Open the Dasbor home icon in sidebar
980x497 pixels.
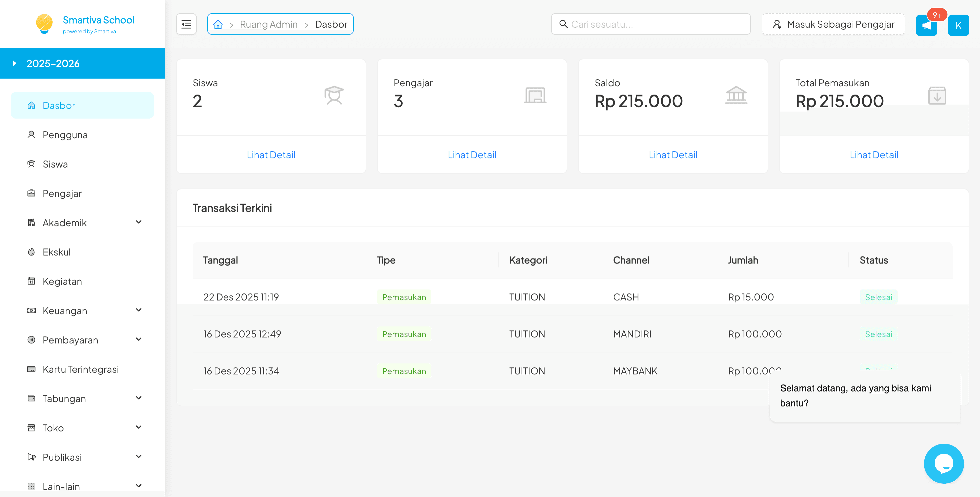32,105
